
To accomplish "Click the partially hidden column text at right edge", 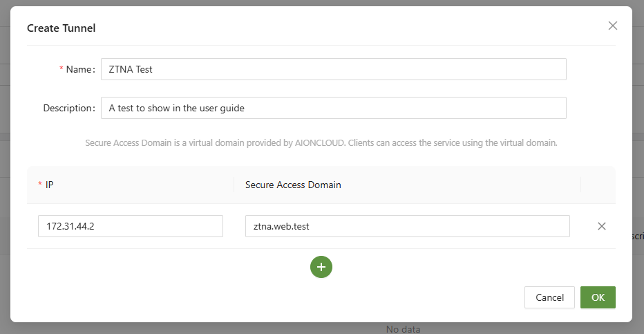I will (x=638, y=236).
